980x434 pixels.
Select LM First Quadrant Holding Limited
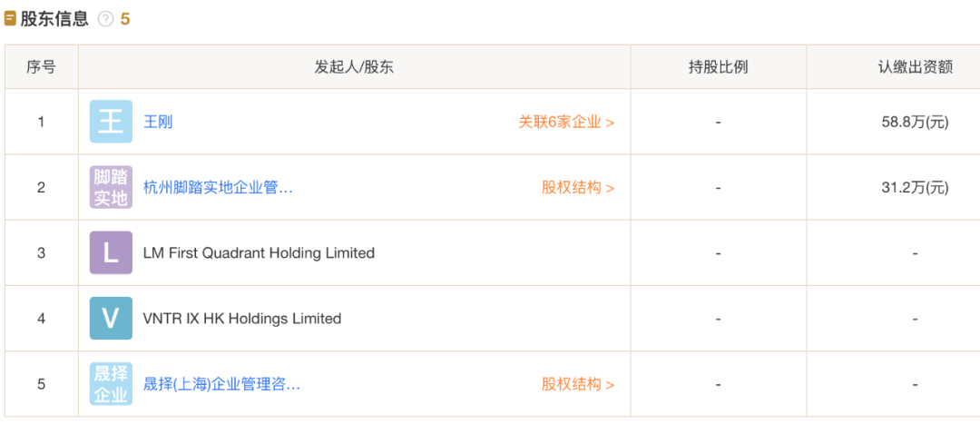259,252
